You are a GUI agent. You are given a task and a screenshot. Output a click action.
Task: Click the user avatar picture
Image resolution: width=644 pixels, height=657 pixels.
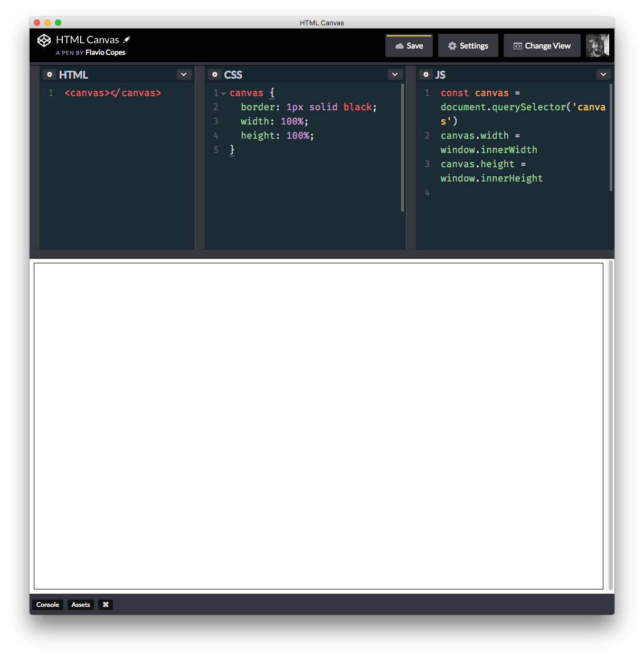point(598,45)
